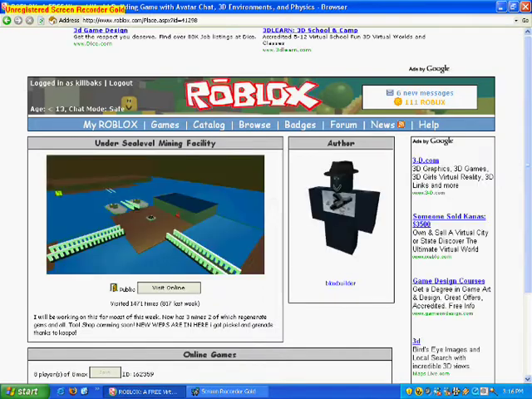
Task: Click the RSS feed icon beside News
Action: [401, 125]
